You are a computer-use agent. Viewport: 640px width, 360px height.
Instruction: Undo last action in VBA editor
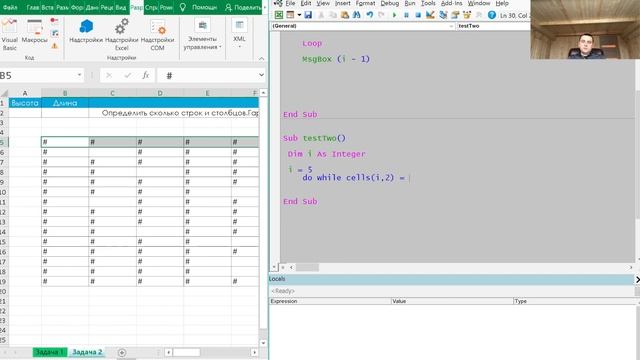[369, 15]
